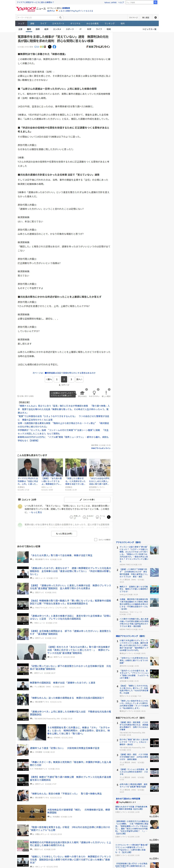Open the みんなの意見 tab
The height and width of the screenshot is (868, 174).
pos(93,24)
